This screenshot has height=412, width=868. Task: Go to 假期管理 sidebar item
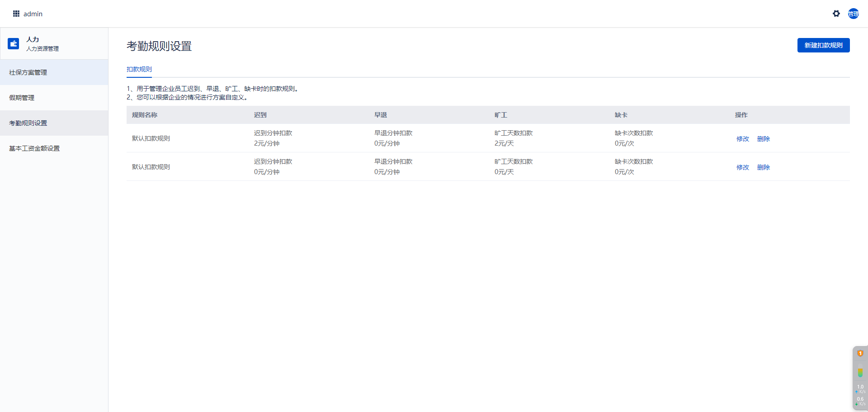point(22,98)
